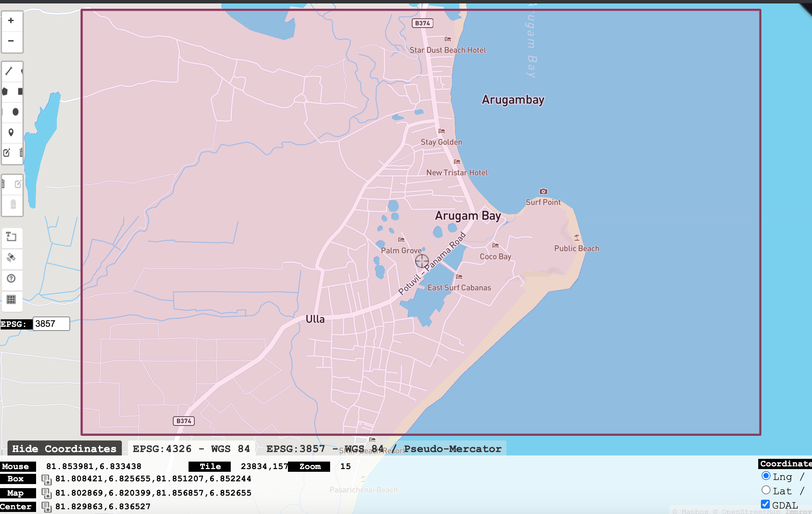Viewport: 812px width, 514px height.
Task: Select the draw circle tool
Action: pos(15,112)
